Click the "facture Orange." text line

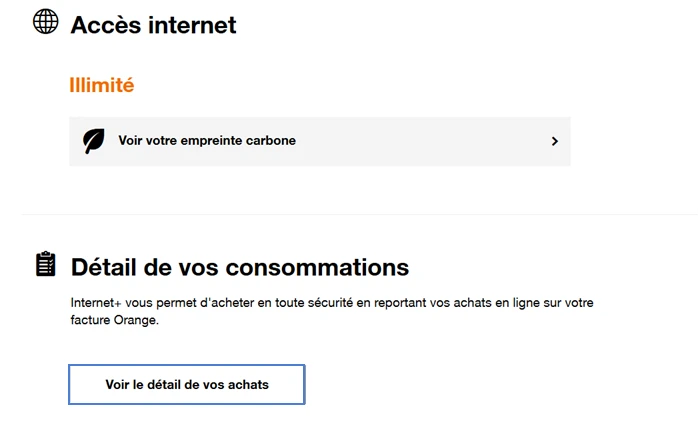[x=115, y=322]
